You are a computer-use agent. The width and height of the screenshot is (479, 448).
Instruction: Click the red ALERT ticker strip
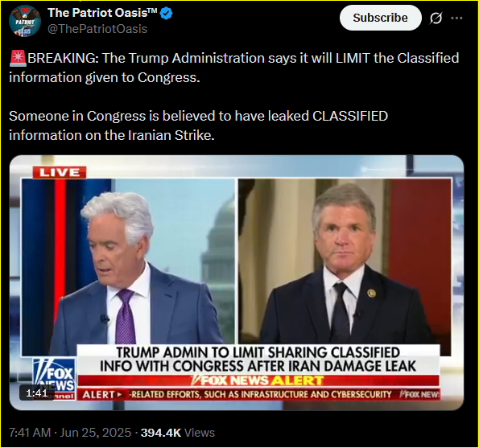[x=258, y=394]
